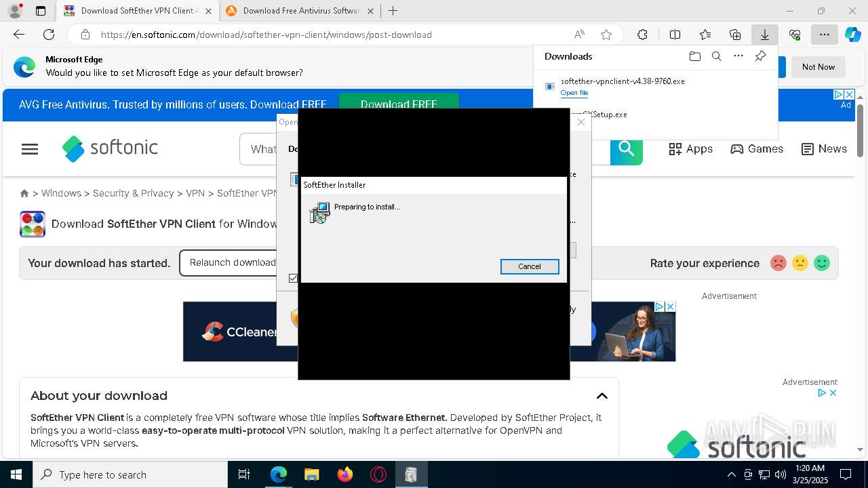Open Apps section in Softonic nav
This screenshot has width=868, height=488.
point(690,149)
